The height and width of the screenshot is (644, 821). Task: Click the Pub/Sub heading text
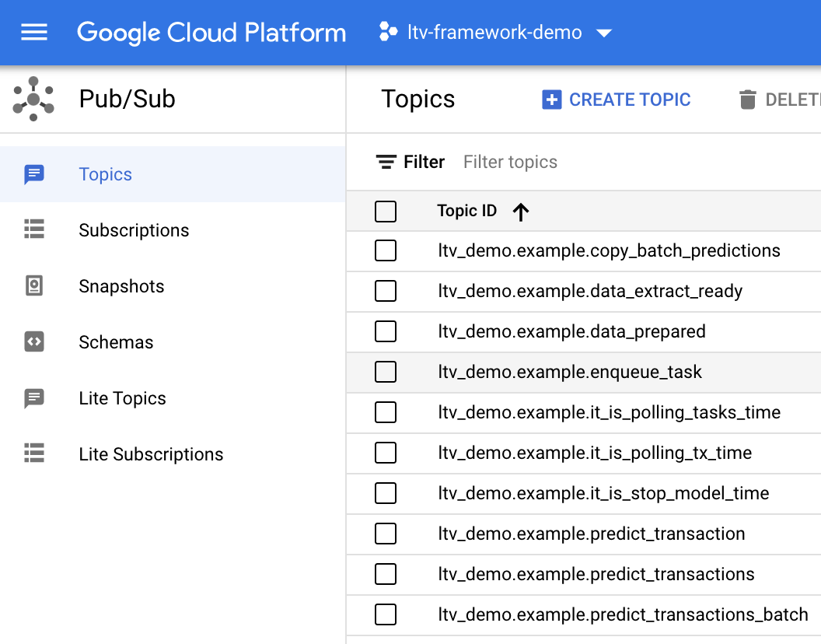(x=128, y=99)
